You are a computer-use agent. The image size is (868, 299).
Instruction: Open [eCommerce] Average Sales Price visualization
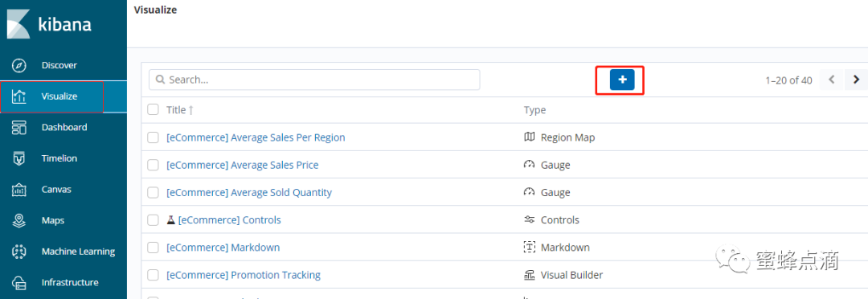pos(243,165)
